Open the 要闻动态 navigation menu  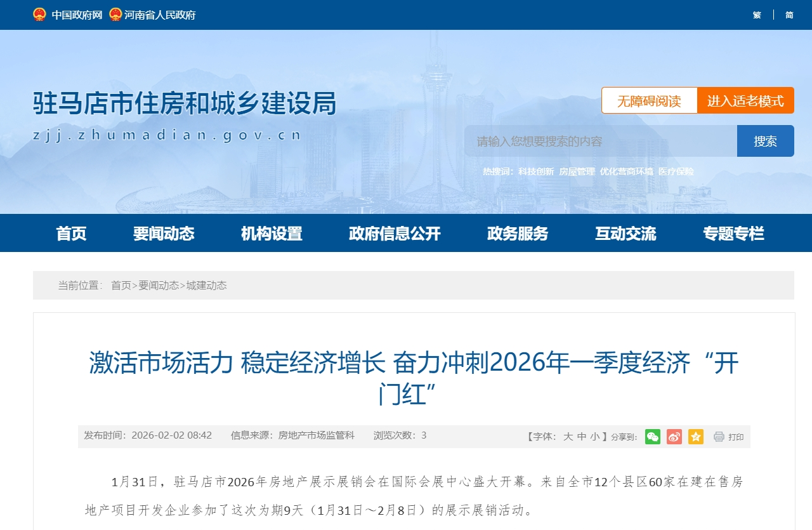tap(164, 234)
